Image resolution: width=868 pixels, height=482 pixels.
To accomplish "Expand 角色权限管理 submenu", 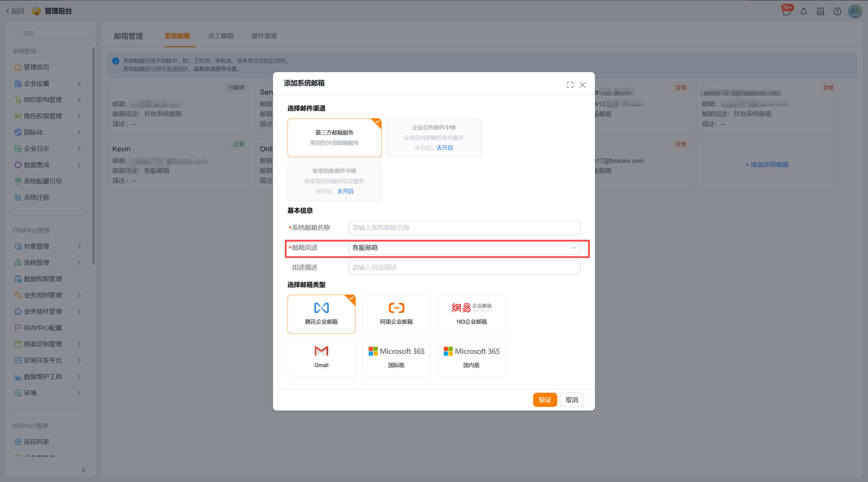I will pos(79,116).
